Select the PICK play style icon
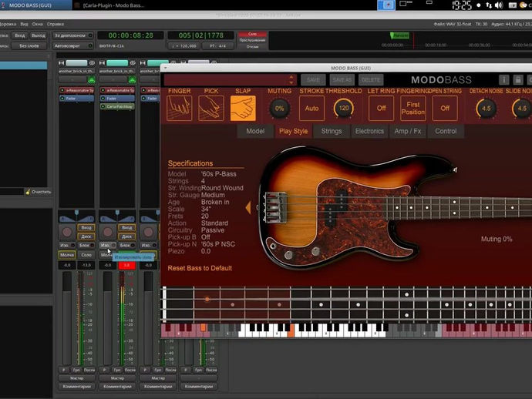Image resolution: width=532 pixels, height=399 pixels. [211, 108]
